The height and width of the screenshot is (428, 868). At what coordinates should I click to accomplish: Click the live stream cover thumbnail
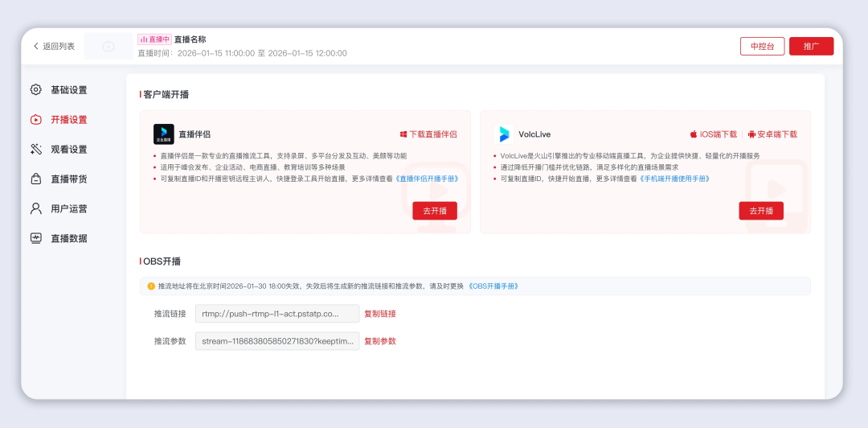click(x=108, y=47)
